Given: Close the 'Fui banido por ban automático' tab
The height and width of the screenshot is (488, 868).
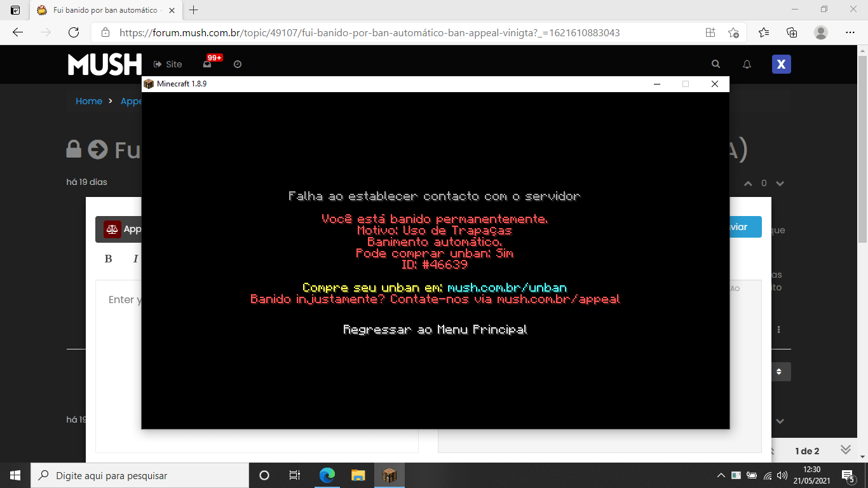Looking at the screenshot, I should [172, 10].
